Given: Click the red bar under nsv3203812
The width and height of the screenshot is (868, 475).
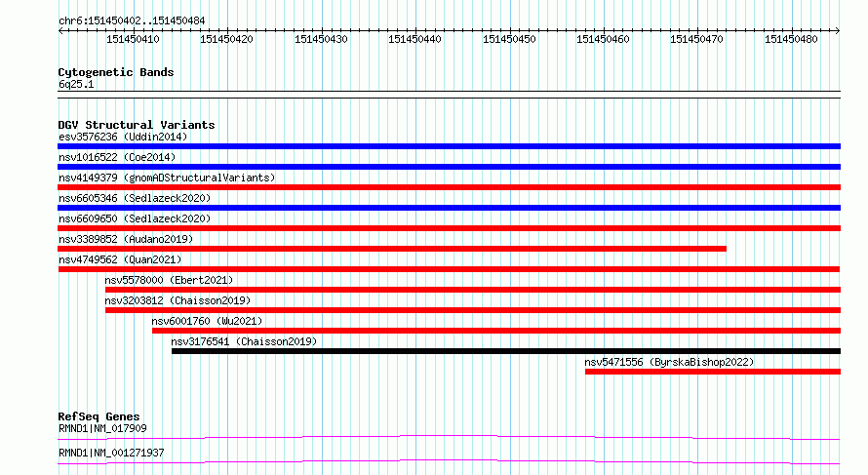Looking at the screenshot, I should (473, 310).
